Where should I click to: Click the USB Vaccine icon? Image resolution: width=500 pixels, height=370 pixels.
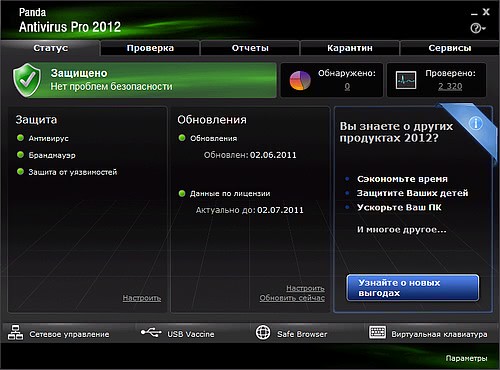pyautogui.click(x=151, y=332)
